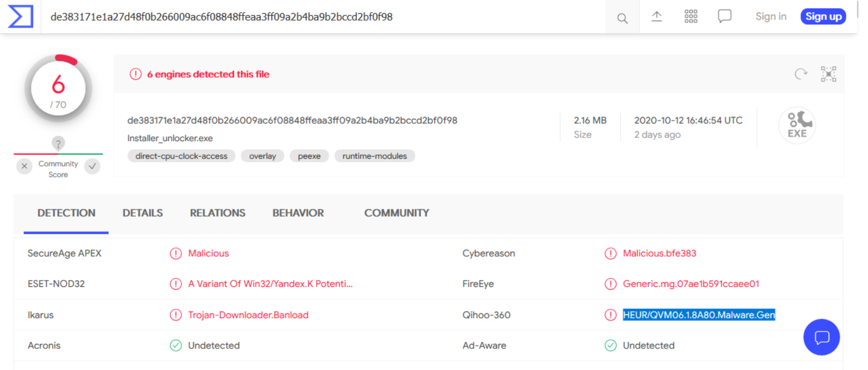Click the Ad-Aware engine name
The image size is (868, 370).
point(484,346)
